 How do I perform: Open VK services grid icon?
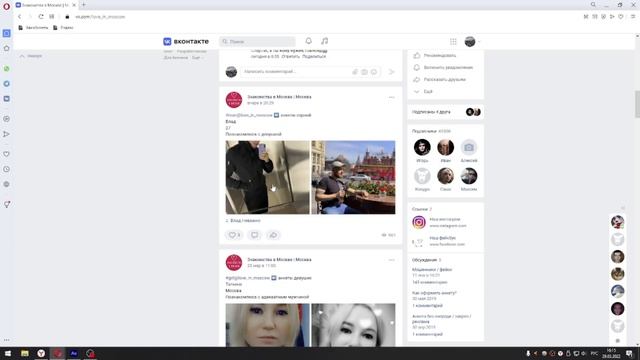pyautogui.click(x=453, y=41)
